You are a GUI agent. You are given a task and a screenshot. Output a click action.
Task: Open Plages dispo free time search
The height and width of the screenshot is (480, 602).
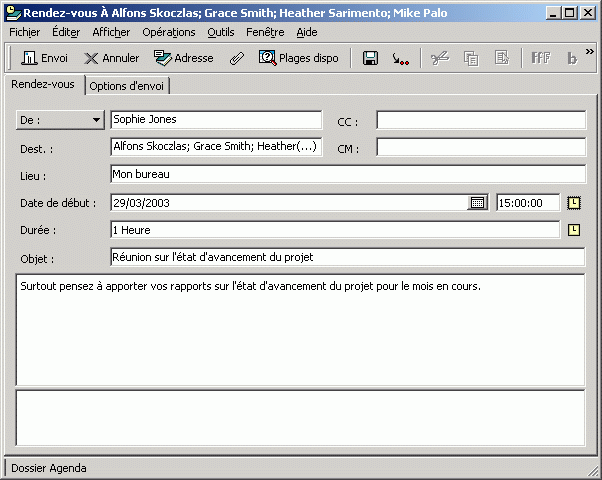click(x=299, y=58)
